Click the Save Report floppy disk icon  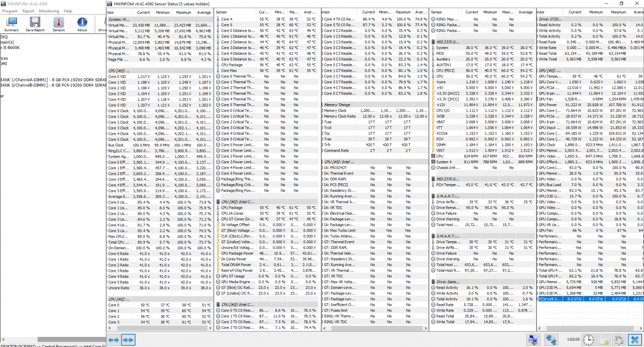point(35,24)
